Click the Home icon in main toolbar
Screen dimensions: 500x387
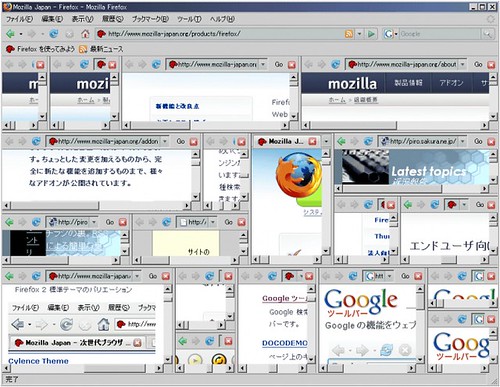86,34
